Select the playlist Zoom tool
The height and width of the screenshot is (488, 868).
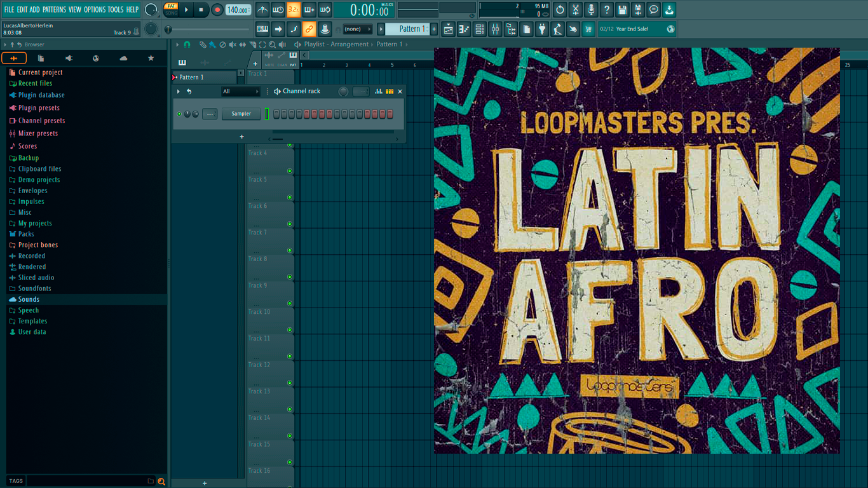(x=272, y=44)
